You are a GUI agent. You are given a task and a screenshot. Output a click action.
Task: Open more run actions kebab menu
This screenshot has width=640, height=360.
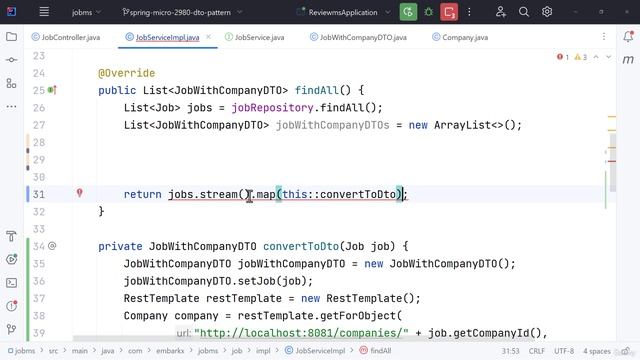[x=469, y=12]
